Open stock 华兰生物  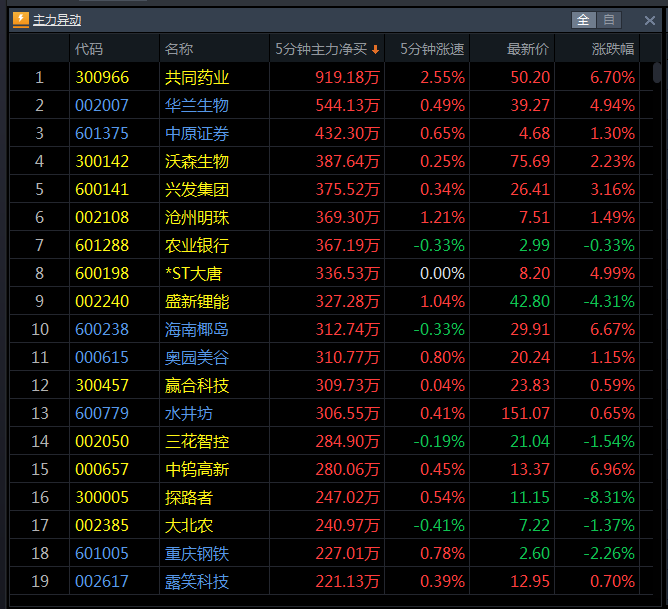tap(197, 106)
